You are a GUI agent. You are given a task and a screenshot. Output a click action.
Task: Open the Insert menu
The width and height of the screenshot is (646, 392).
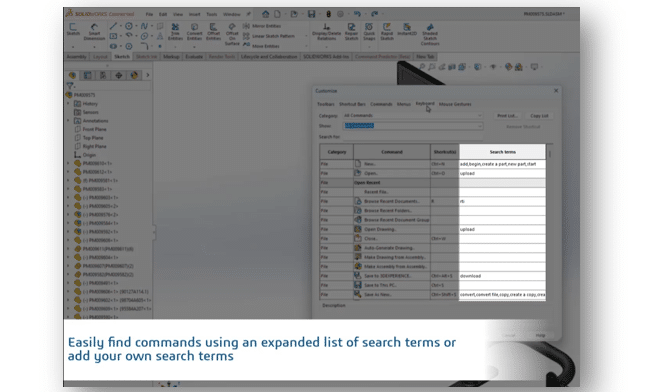194,14
